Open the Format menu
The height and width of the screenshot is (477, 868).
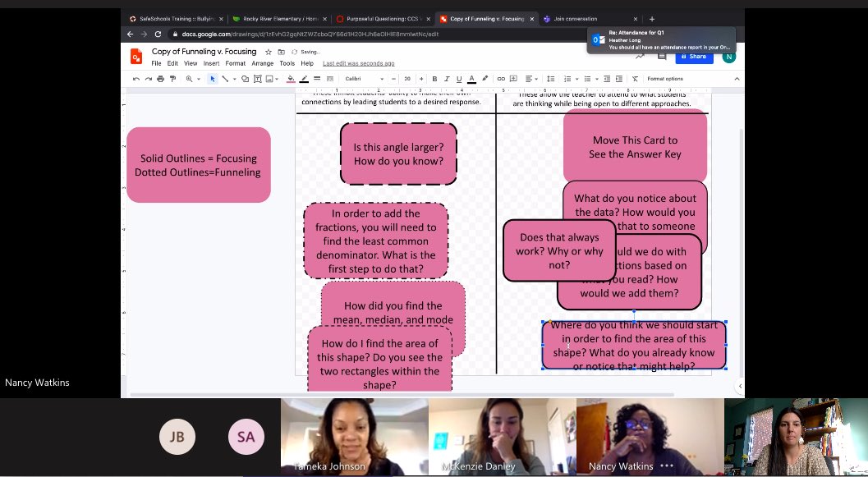pyautogui.click(x=235, y=64)
